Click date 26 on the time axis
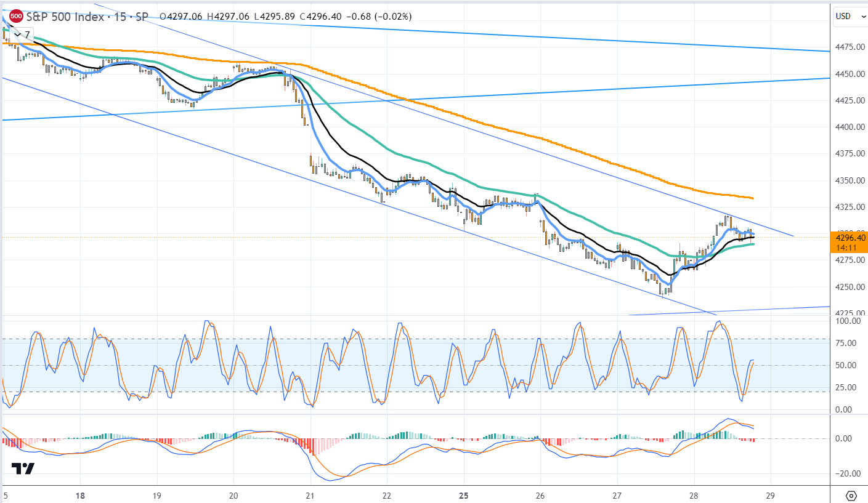Viewport: 868px width, 503px height. pos(540,495)
